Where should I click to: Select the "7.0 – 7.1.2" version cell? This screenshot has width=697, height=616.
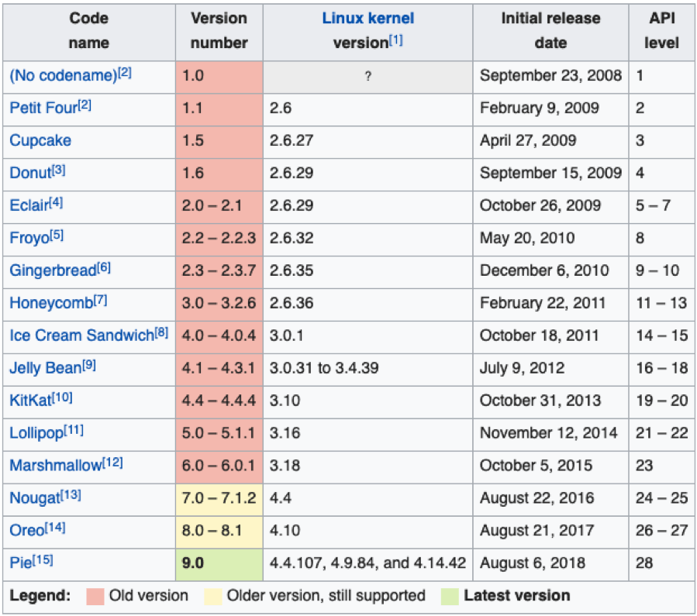(x=219, y=499)
